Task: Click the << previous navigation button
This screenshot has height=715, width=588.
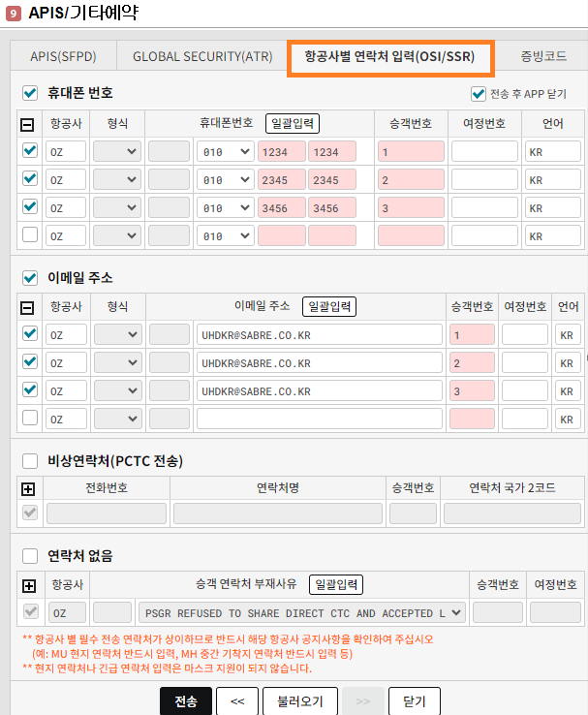Action: (237, 700)
